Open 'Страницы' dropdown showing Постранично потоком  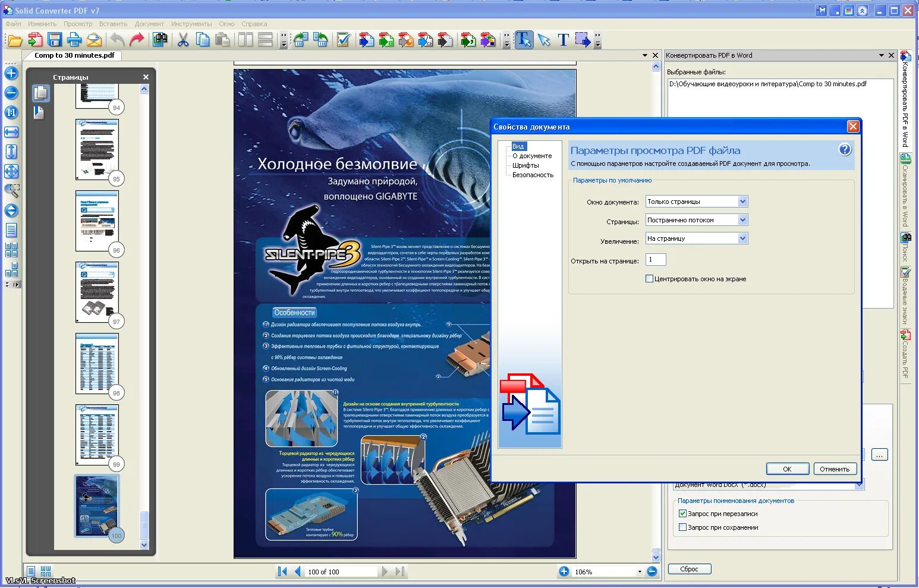742,220
